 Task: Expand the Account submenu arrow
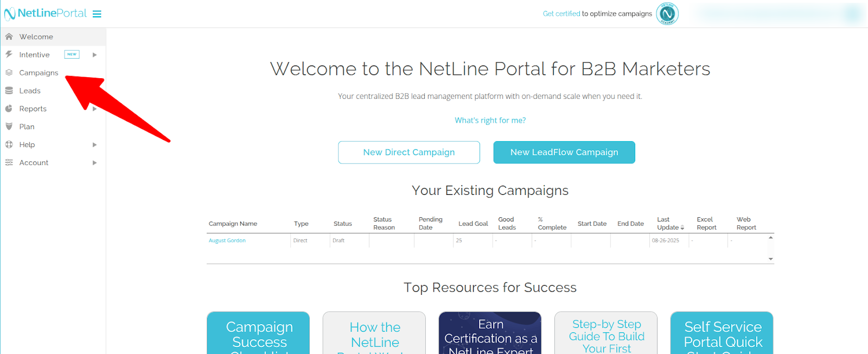tap(94, 163)
